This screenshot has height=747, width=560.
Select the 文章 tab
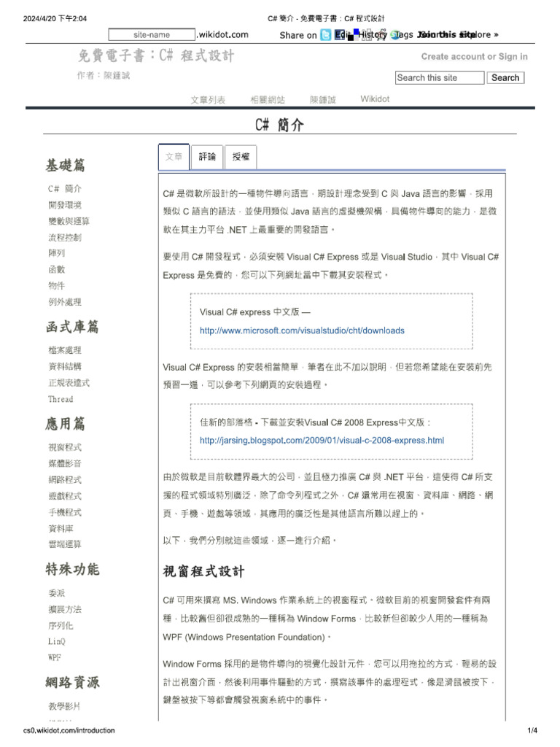coord(174,157)
